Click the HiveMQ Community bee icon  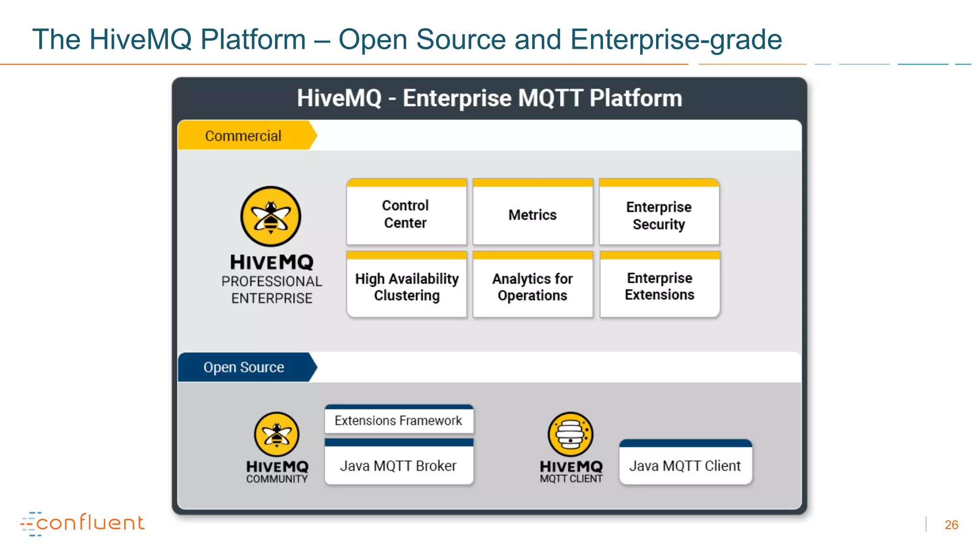(277, 434)
